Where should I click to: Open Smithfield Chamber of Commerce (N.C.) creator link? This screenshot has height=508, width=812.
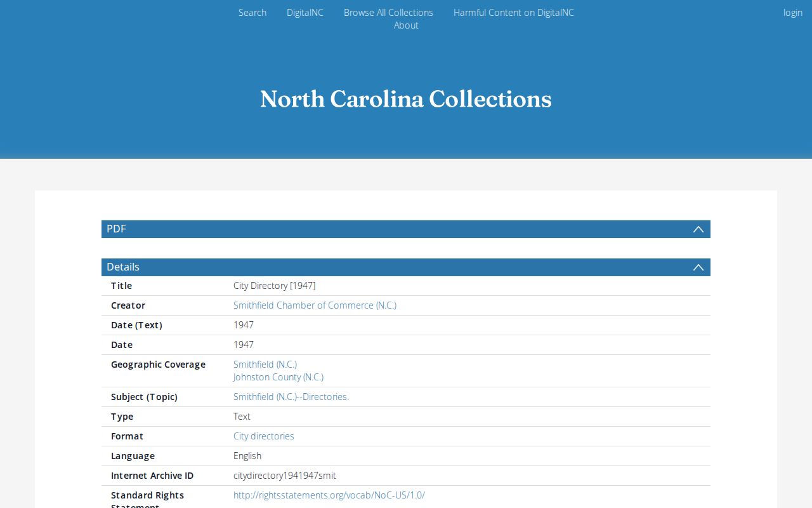[x=315, y=305]
